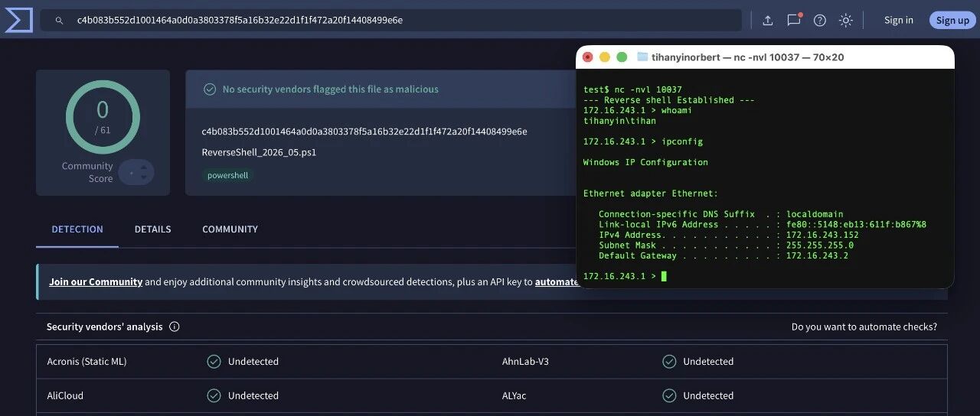Viewport: 980px width, 416px height.
Task: Click the ReverseShell_2026_05.ps1 file name
Action: point(259,152)
